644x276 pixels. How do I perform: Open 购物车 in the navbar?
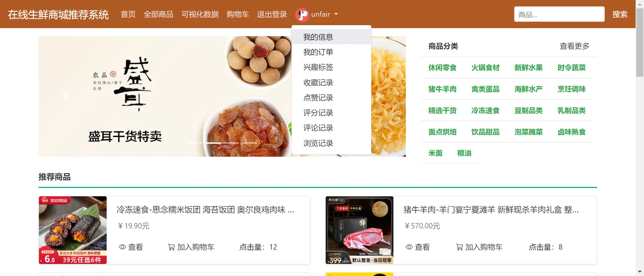[238, 14]
